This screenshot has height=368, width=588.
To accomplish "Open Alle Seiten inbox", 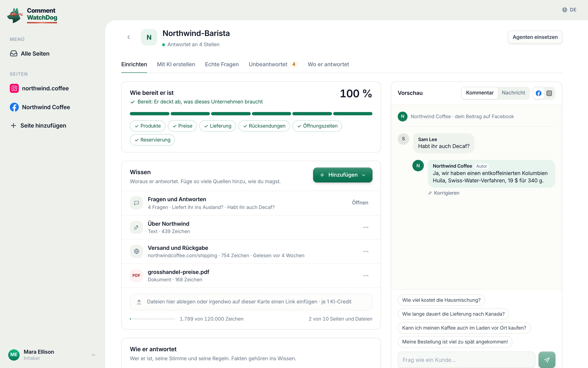I will [30, 54].
